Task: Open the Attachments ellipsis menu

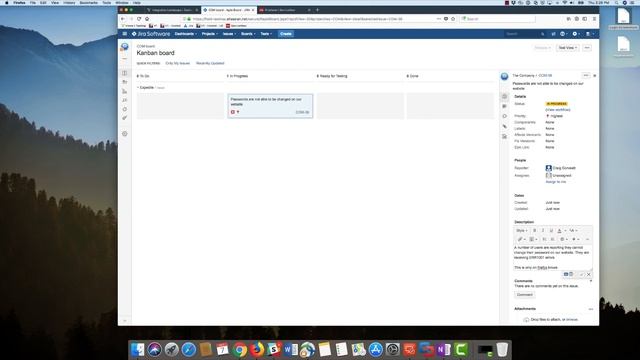Action: (x=590, y=309)
